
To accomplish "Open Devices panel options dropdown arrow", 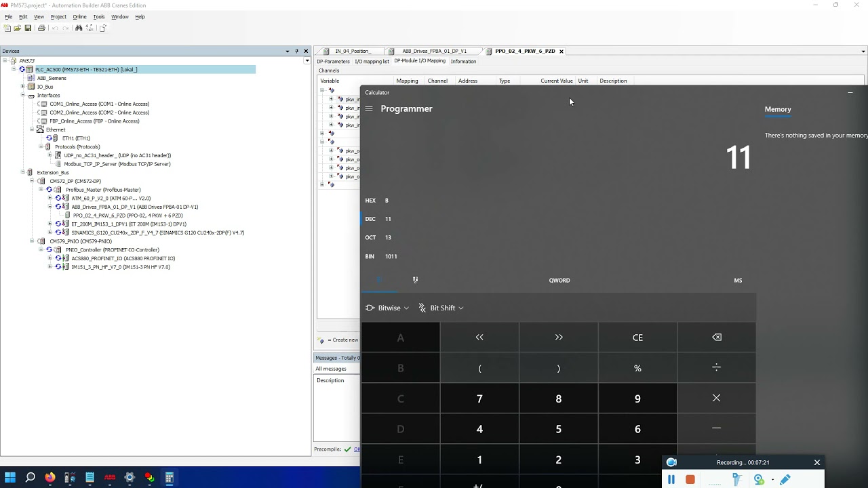I will [x=288, y=51].
